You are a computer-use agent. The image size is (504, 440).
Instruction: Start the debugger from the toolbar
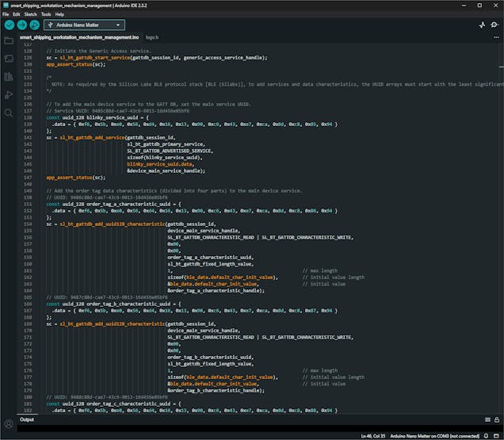click(x=34, y=25)
